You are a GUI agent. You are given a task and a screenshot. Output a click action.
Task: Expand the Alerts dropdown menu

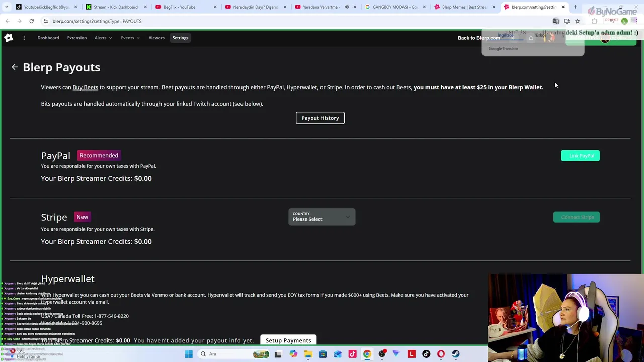[x=103, y=38]
